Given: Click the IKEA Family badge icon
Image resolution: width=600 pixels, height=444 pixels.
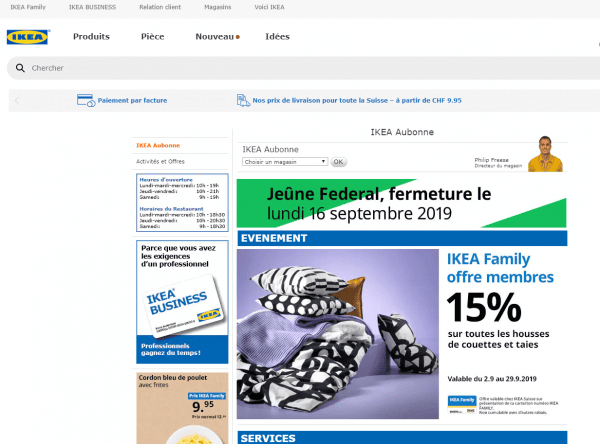Looking at the screenshot, I should 462,405.
